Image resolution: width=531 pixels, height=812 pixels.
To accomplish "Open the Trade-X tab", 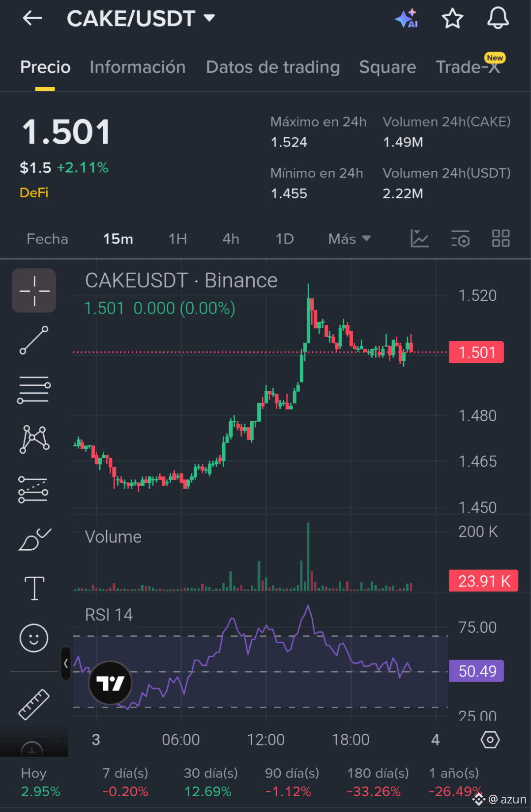I will click(x=469, y=67).
